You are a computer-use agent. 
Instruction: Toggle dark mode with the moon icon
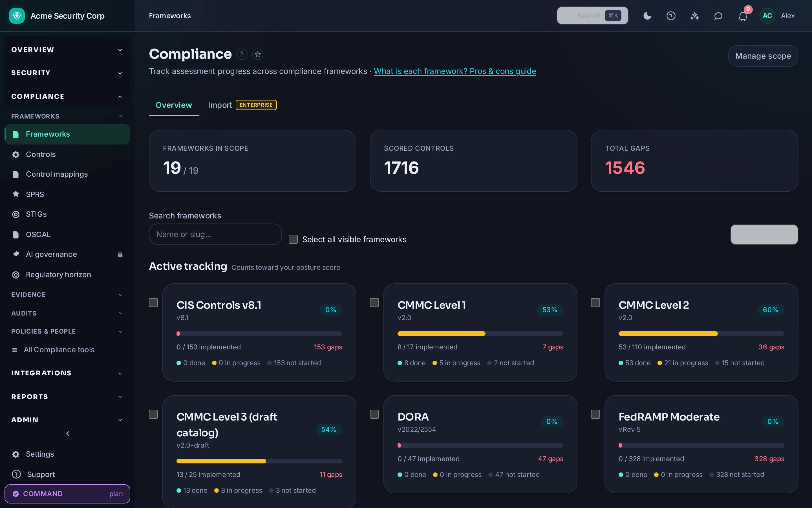(647, 16)
